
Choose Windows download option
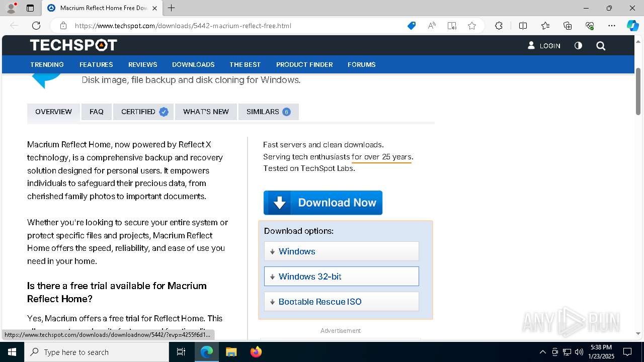click(342, 251)
